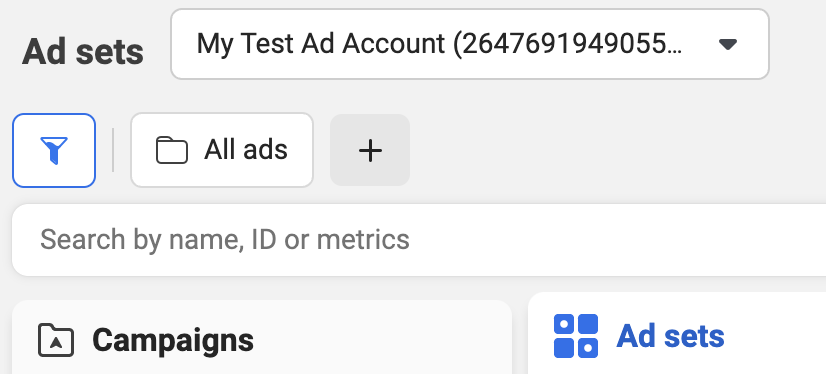Click the Ad sets page heading
This screenshot has height=374, width=826.
coord(83,52)
